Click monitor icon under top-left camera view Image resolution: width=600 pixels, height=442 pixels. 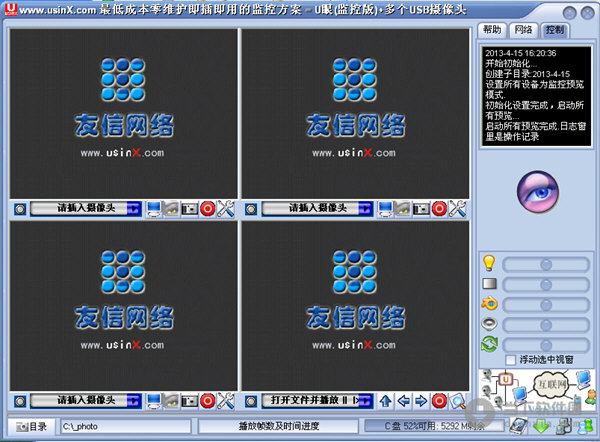point(154,209)
